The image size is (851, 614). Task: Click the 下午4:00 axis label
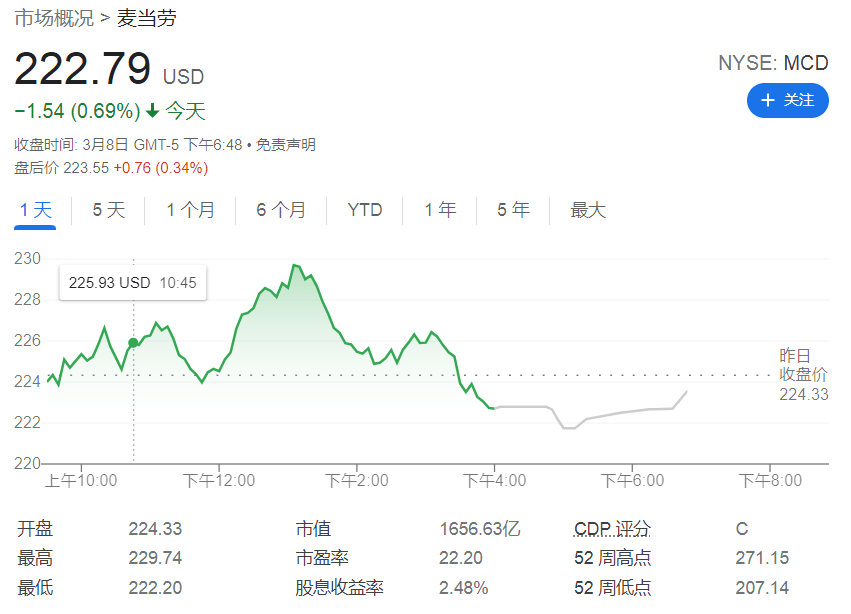(494, 480)
